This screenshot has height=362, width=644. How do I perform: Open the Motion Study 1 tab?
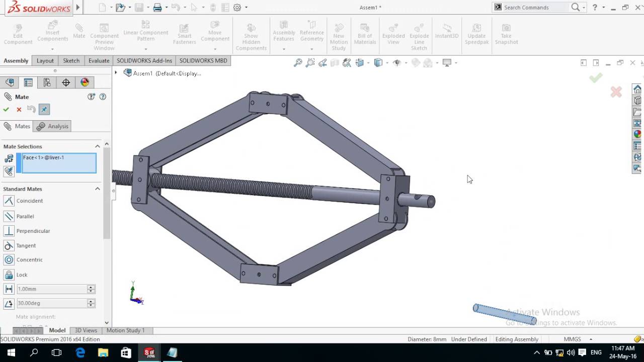[x=126, y=330]
